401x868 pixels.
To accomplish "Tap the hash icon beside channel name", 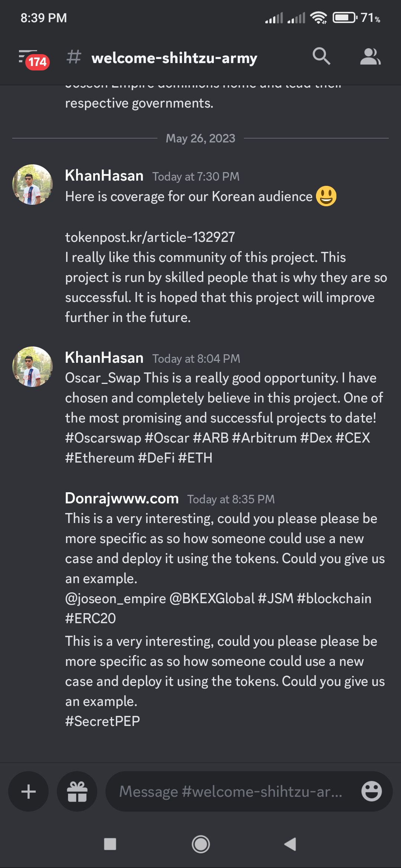I will tap(74, 57).
